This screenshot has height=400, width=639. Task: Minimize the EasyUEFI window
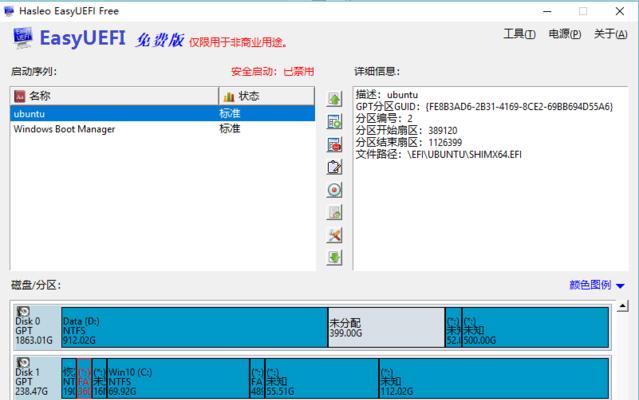pos(547,11)
